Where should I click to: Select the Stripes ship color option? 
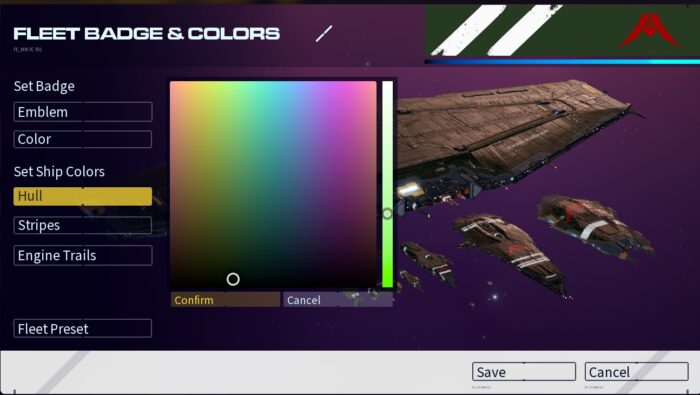pyautogui.click(x=83, y=225)
